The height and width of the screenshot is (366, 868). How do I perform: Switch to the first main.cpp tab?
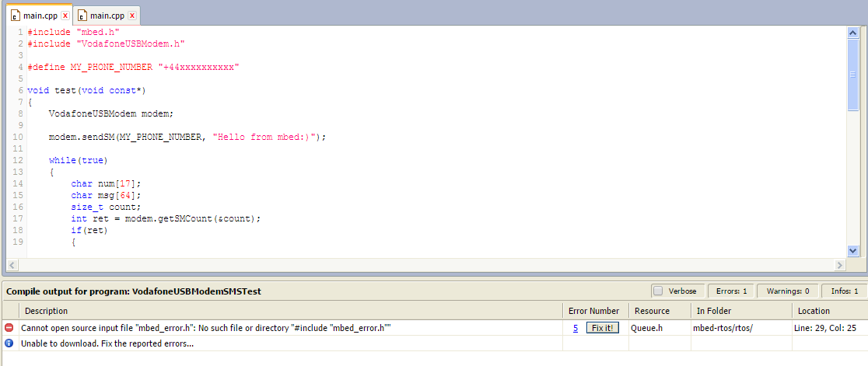(x=40, y=16)
